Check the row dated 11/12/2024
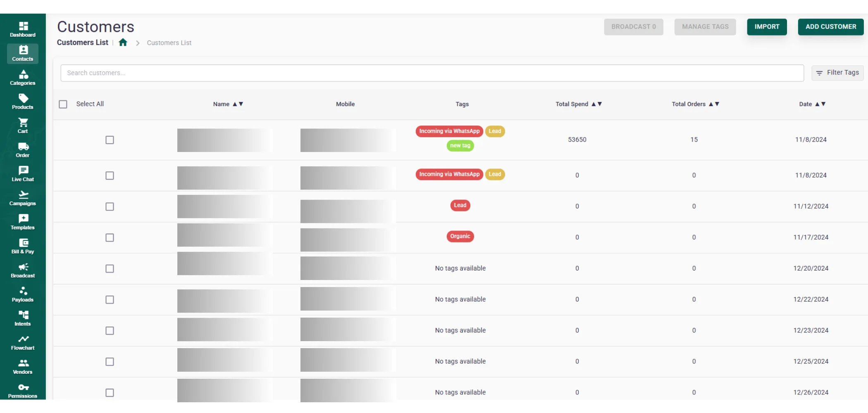This screenshot has height=413, width=868. [x=110, y=206]
